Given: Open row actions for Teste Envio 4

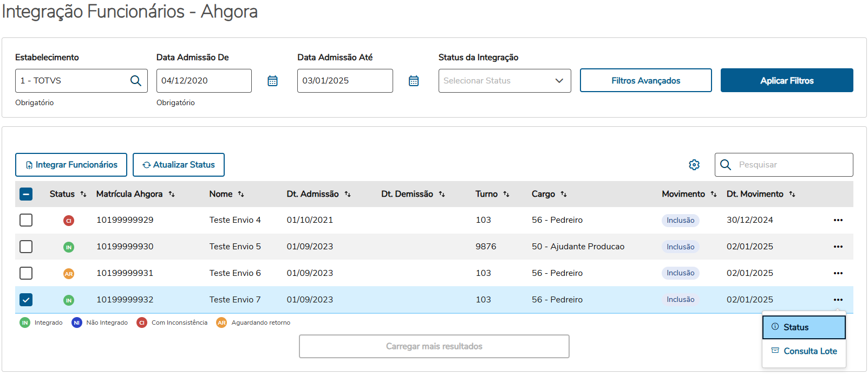Looking at the screenshot, I should tap(838, 220).
